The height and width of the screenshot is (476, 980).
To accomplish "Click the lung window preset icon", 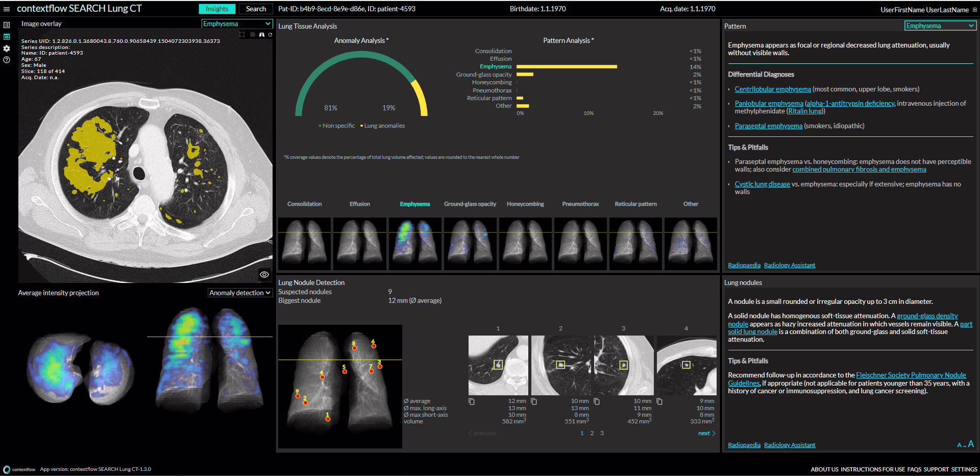I will tap(262, 35).
